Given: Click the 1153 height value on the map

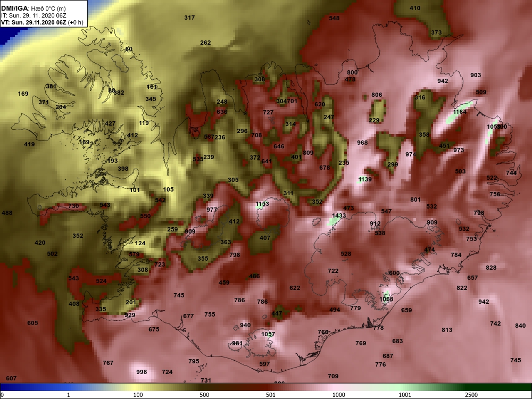Looking at the screenshot, I should (262, 204).
